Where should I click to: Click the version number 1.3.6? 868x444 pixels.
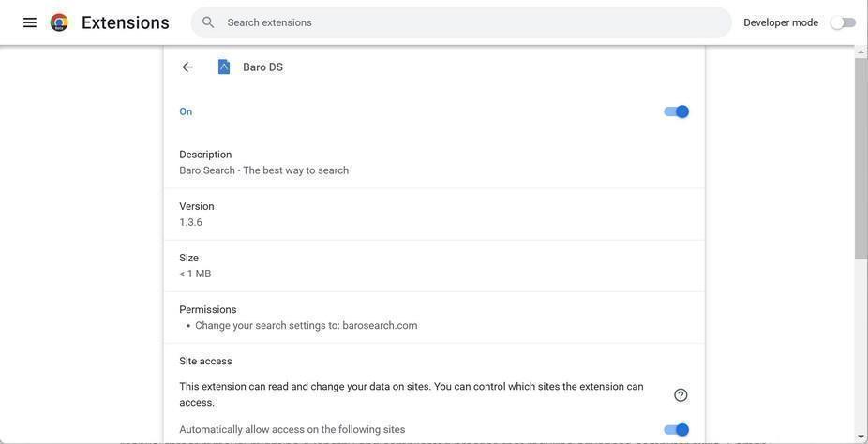[191, 223]
